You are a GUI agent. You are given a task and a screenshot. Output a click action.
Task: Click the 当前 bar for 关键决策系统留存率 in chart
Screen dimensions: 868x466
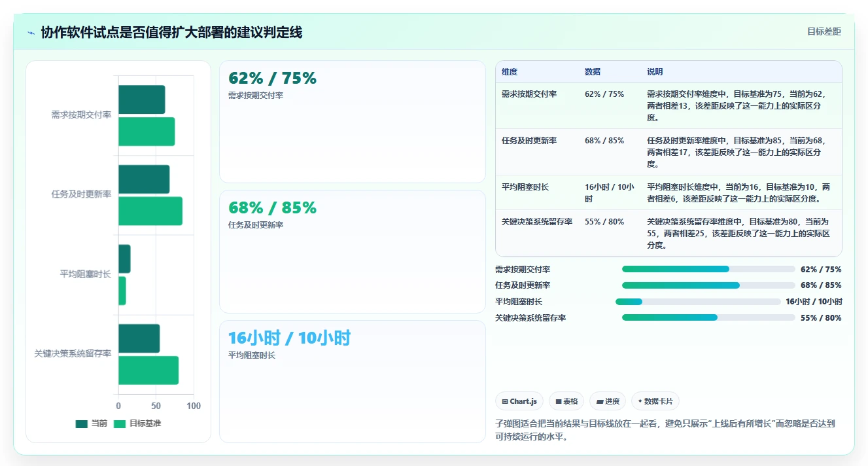click(x=139, y=338)
